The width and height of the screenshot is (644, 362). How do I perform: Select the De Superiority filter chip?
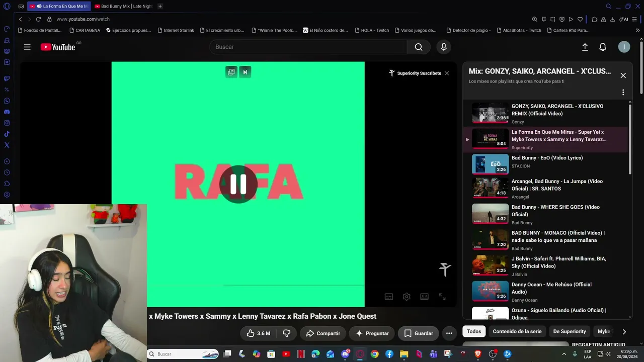570,331
